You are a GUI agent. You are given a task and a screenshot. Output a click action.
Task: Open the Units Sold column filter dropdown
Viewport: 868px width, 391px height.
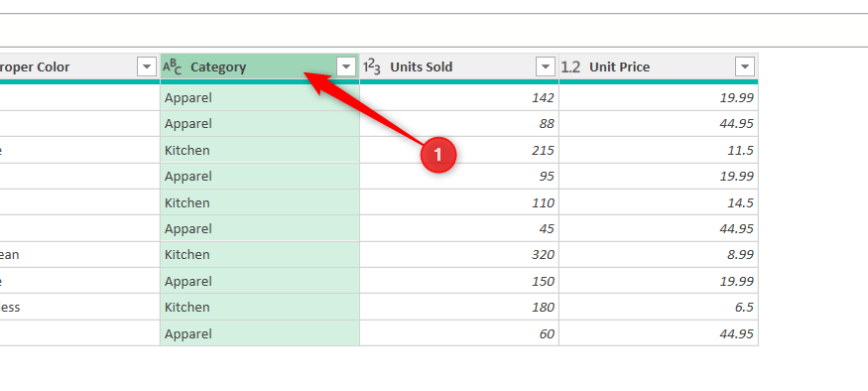coord(546,67)
